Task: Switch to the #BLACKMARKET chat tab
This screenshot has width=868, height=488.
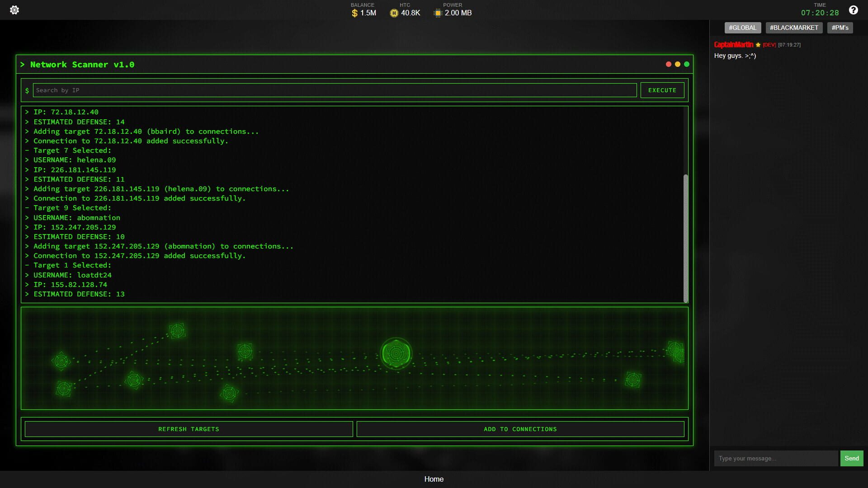Action: pyautogui.click(x=794, y=28)
